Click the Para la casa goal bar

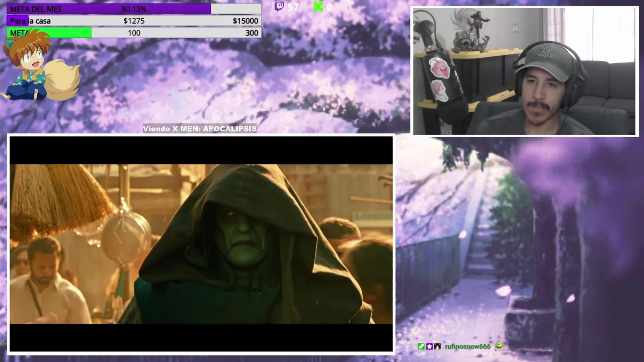click(x=134, y=21)
